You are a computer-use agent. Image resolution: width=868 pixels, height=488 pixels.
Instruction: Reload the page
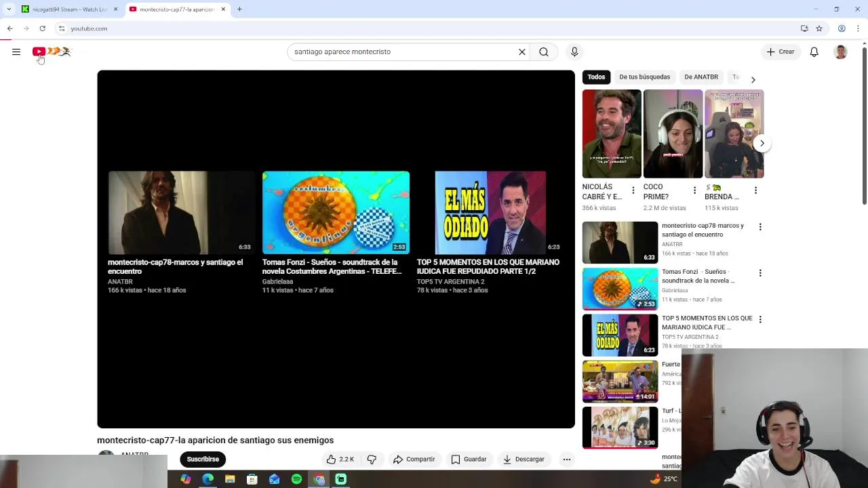click(x=42, y=28)
